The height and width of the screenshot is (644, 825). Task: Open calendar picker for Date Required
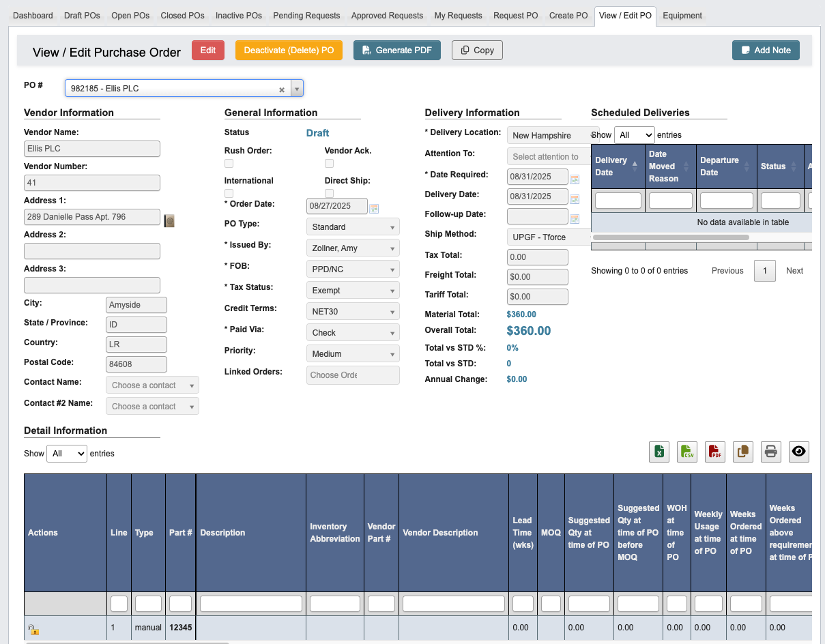click(x=575, y=179)
